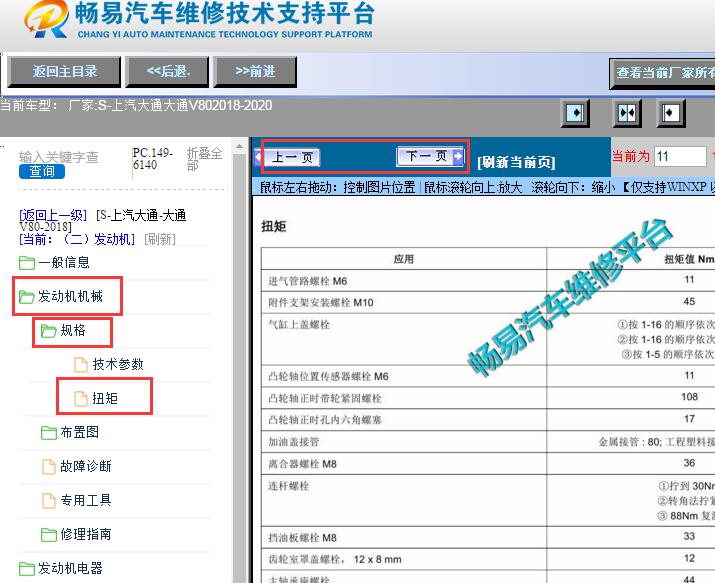The width and height of the screenshot is (715, 583).
Task: Click the PC.149-6140 text
Action: tap(152, 159)
